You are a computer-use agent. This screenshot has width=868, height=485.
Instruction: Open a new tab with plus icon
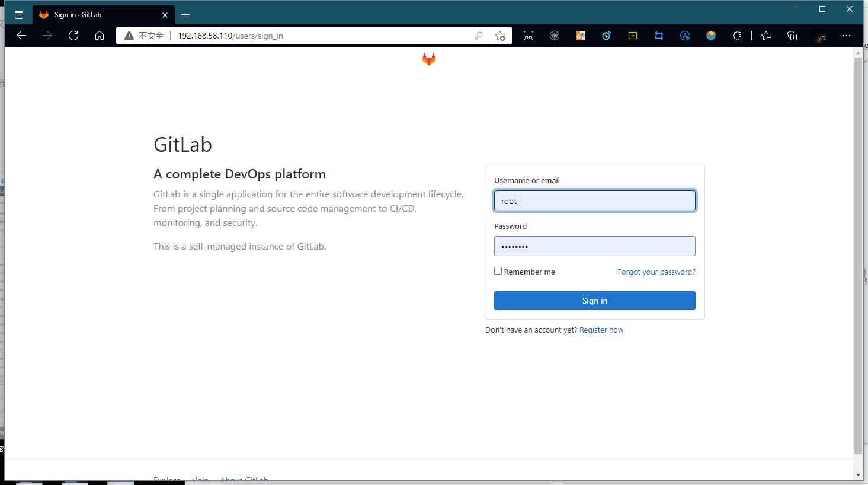[x=185, y=15]
